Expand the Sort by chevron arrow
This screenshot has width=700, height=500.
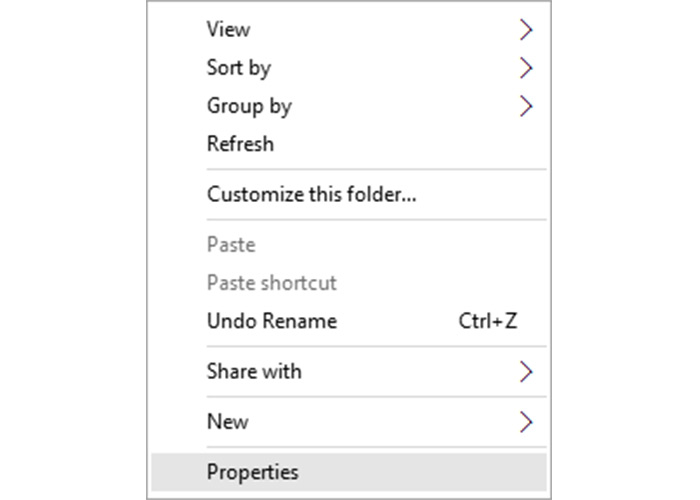click(527, 68)
